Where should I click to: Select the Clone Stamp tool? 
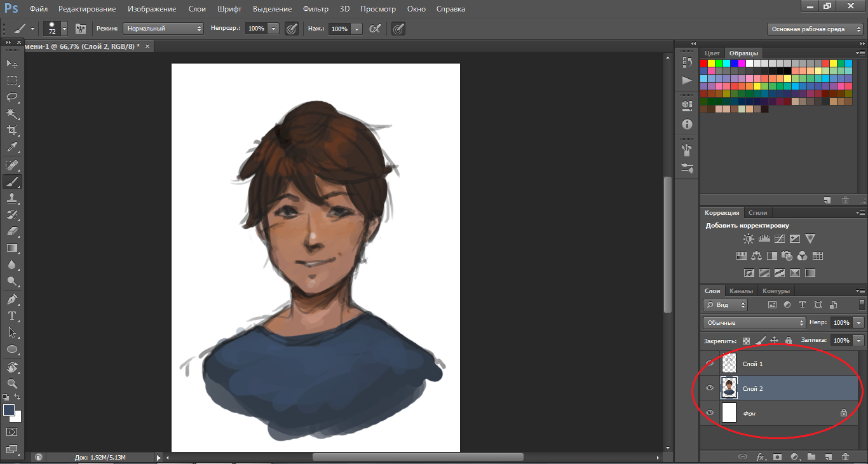pos(12,198)
